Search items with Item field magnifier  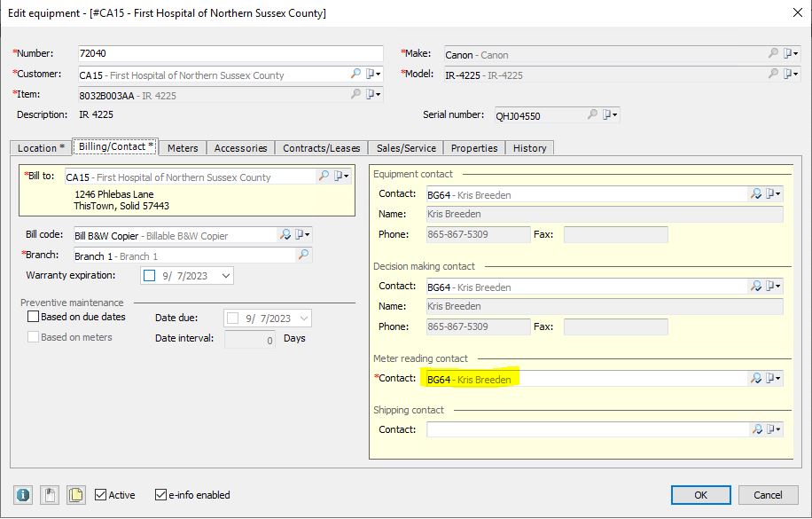355,94
